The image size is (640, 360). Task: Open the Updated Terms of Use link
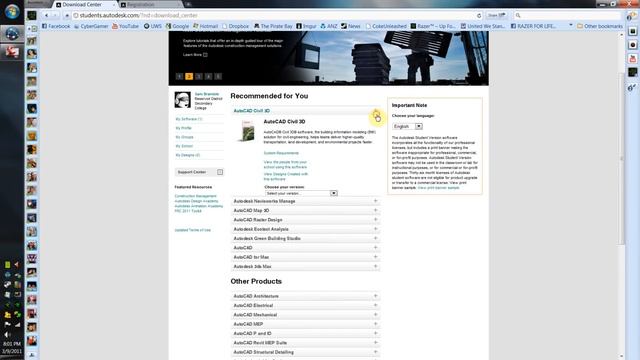coord(193,230)
